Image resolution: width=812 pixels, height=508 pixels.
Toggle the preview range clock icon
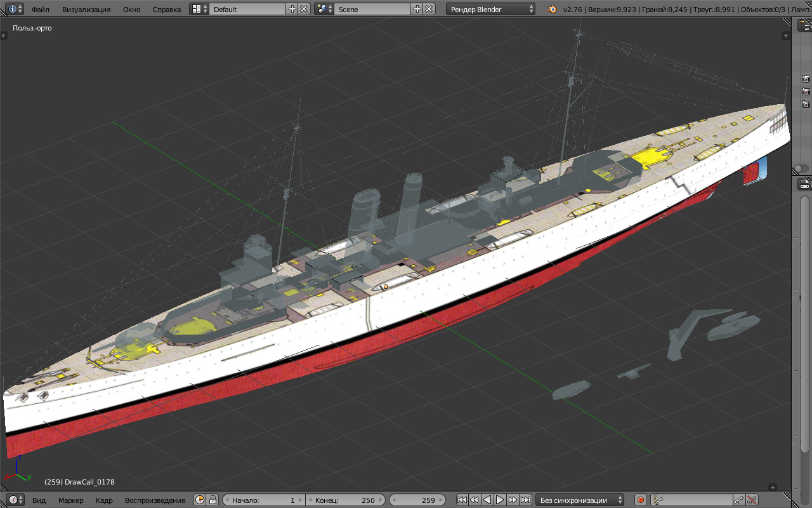[200, 500]
